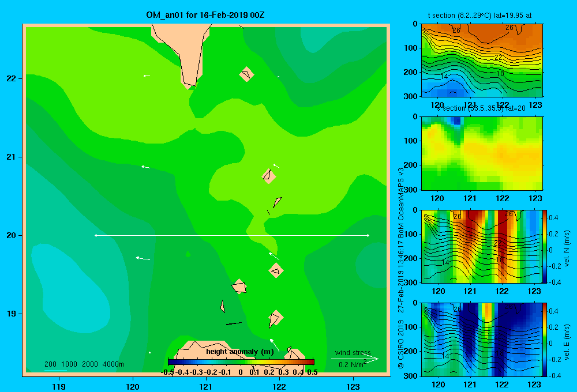Click the temperature section panel
Viewport: 577px width, 392px height.
pos(482,61)
